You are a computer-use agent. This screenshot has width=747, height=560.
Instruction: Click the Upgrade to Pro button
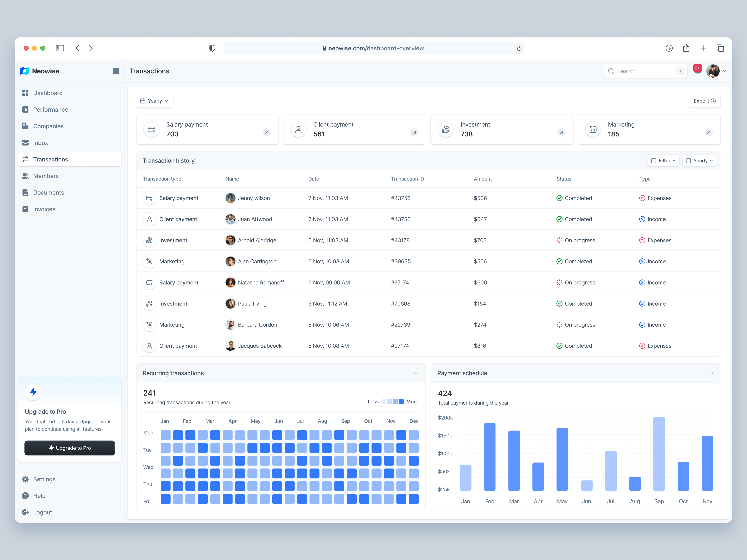coord(70,448)
